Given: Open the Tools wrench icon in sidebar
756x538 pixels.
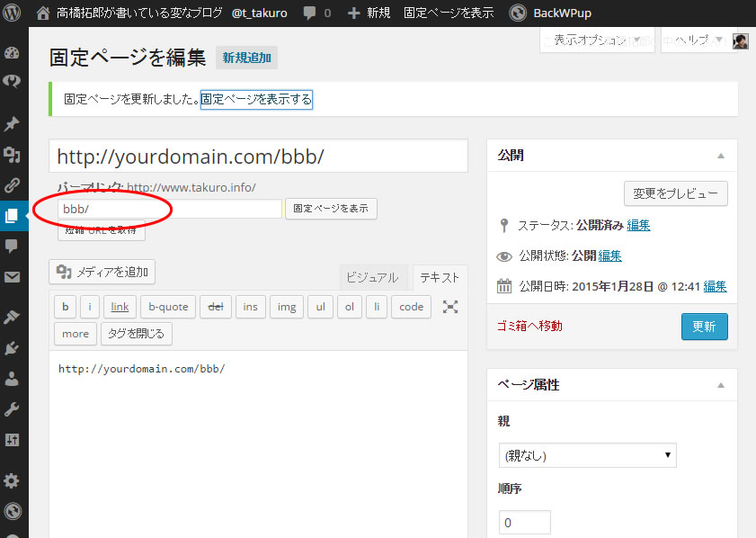Looking at the screenshot, I should coord(12,409).
